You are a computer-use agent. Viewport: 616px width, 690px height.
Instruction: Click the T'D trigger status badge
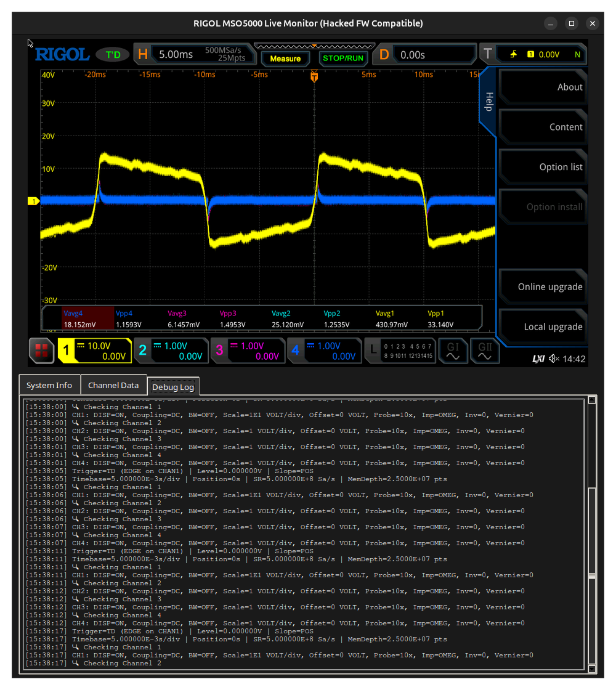coord(113,55)
